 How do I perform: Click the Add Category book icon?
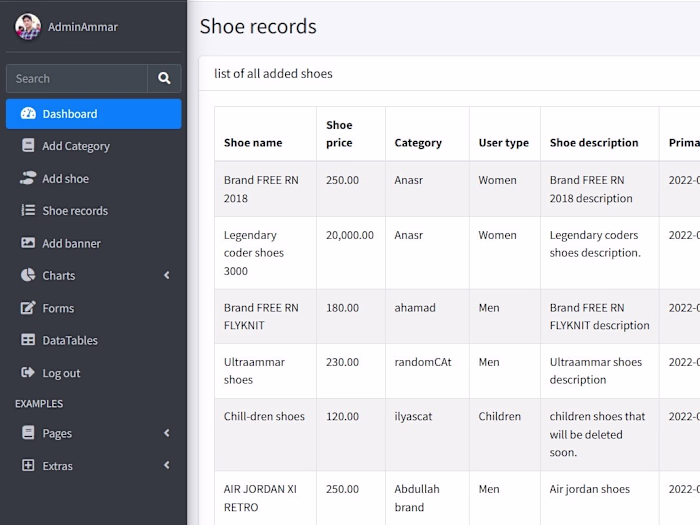click(28, 146)
